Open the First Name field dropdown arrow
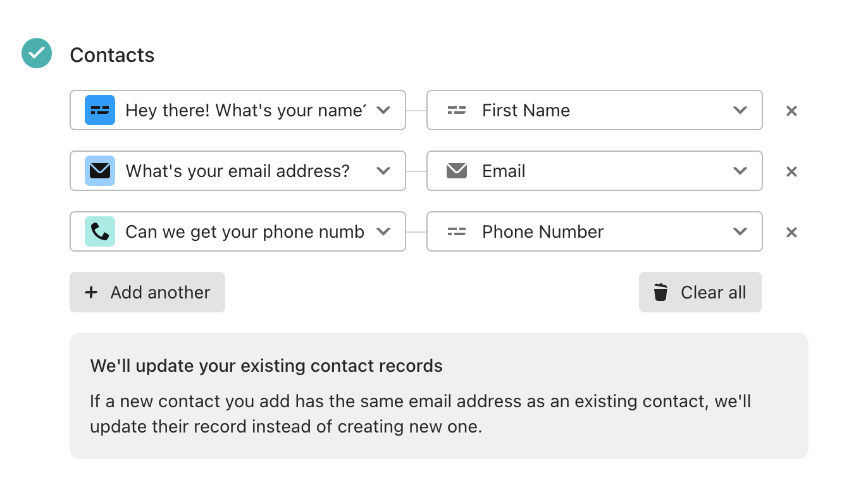The image size is (868, 497). (x=740, y=110)
